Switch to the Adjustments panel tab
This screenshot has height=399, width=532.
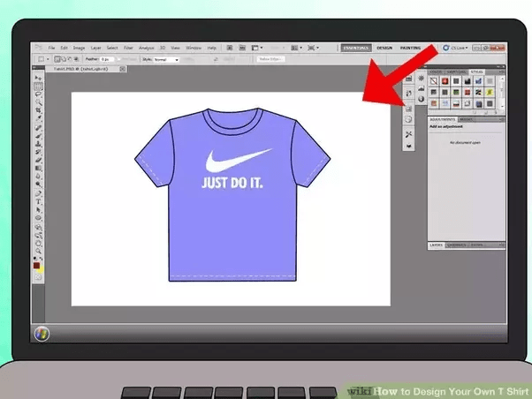click(x=443, y=119)
